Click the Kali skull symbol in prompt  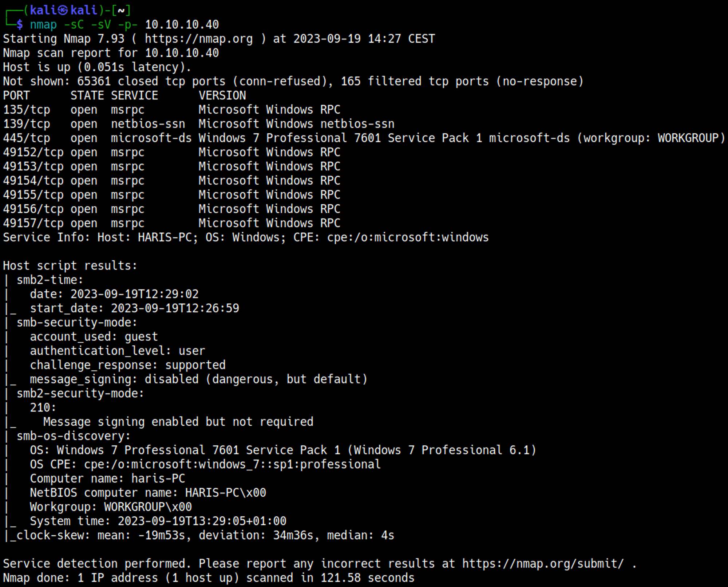[x=63, y=10]
